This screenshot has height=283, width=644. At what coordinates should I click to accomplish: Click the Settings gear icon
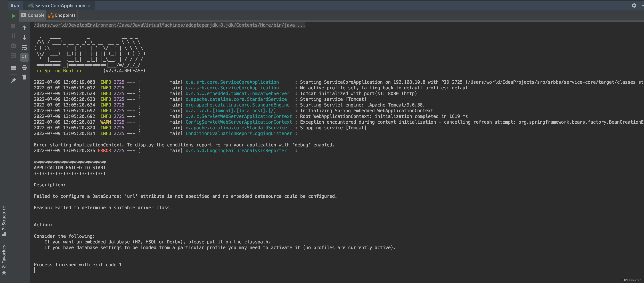click(x=634, y=5)
